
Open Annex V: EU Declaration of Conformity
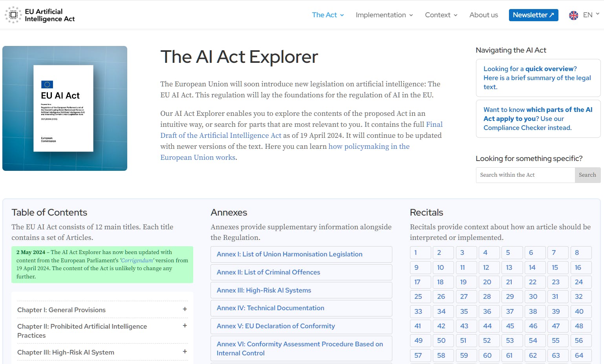pyautogui.click(x=301, y=326)
